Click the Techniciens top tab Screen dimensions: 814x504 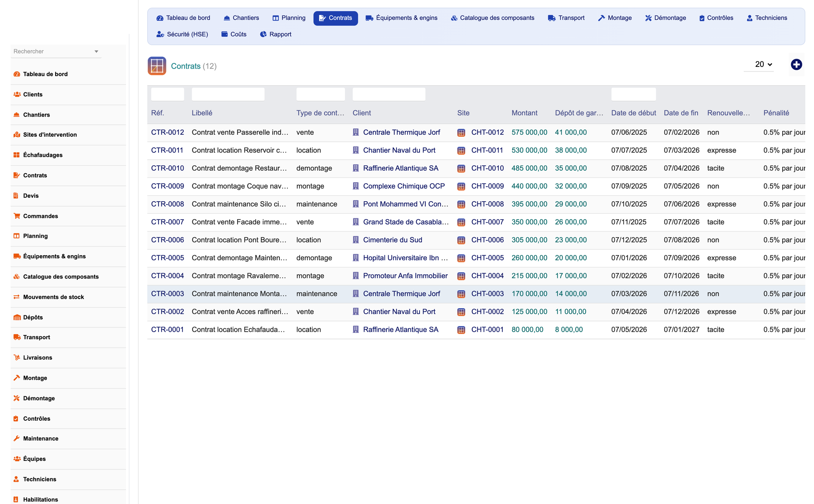[x=767, y=18]
